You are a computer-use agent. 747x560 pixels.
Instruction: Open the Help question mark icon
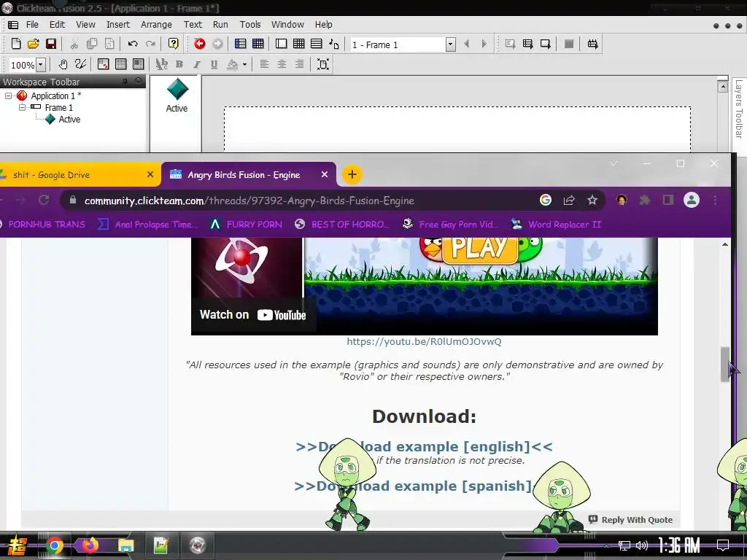174,44
